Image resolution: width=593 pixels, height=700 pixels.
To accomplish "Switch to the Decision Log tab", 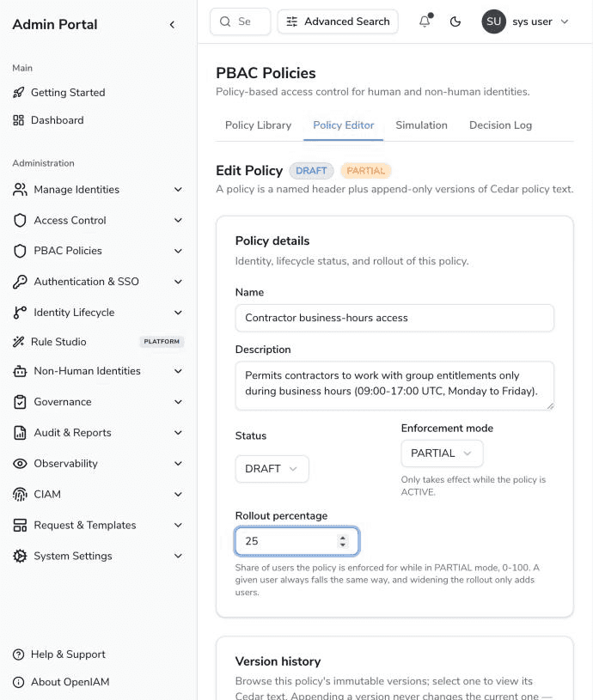I will [x=500, y=125].
